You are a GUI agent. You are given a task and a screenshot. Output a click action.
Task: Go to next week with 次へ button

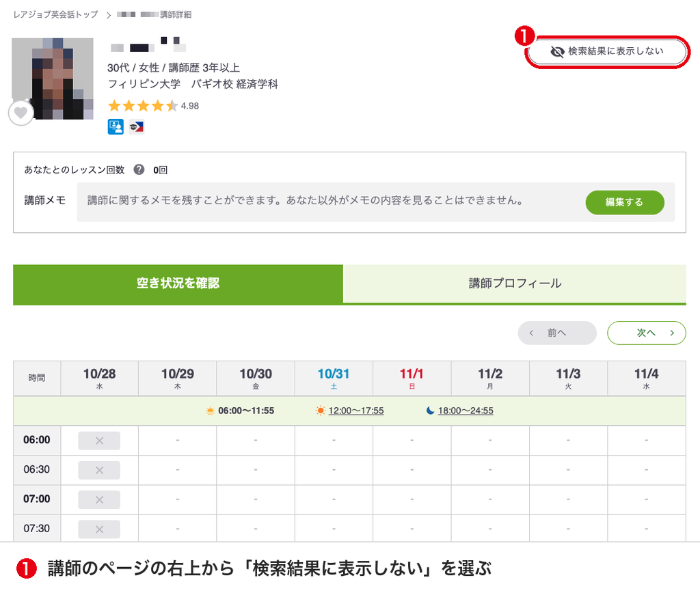[647, 333]
